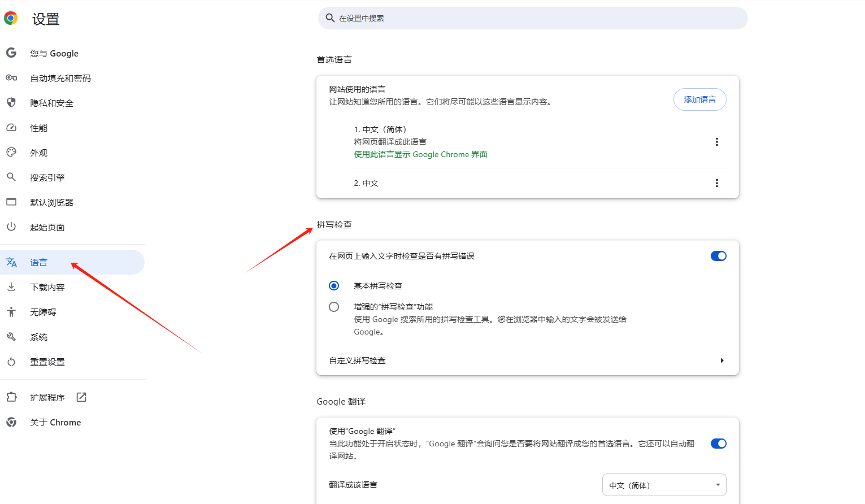865x504 pixels.
Task: Click the shield icon for privacy and security
Action: [x=11, y=102]
